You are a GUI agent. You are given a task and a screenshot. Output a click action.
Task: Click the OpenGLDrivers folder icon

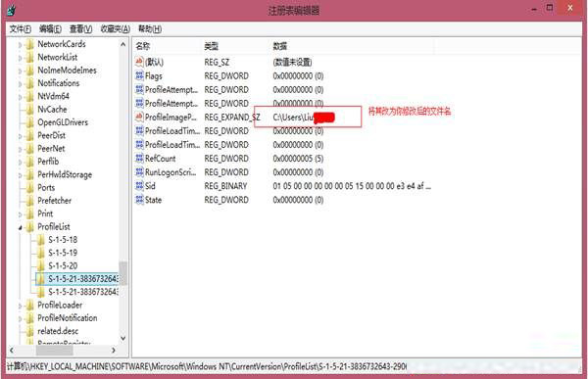[x=30, y=122]
